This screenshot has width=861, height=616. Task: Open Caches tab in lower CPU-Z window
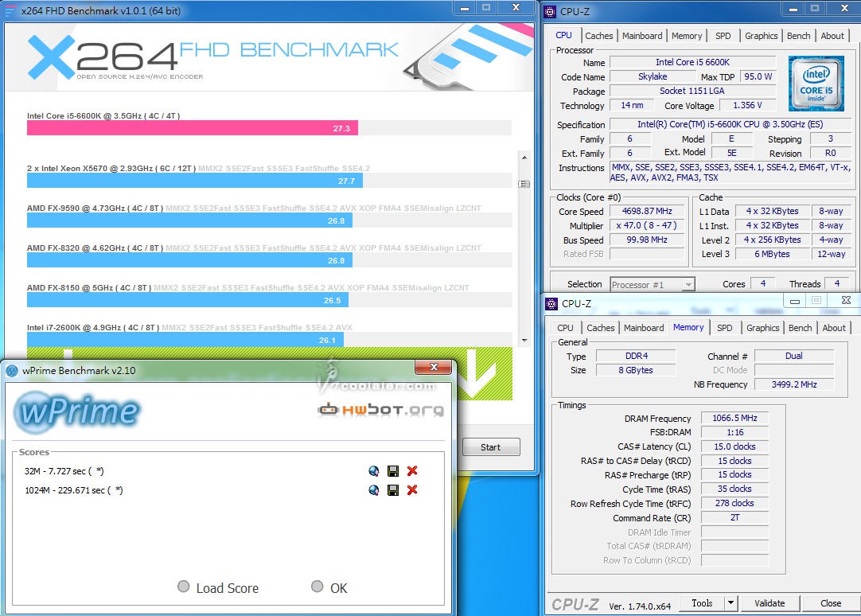click(600, 328)
